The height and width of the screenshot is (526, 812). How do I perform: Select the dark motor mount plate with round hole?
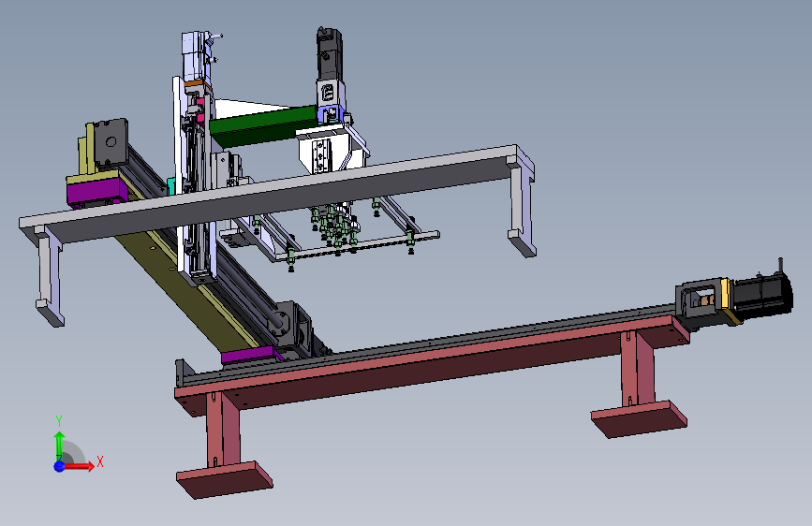[x=111, y=141]
